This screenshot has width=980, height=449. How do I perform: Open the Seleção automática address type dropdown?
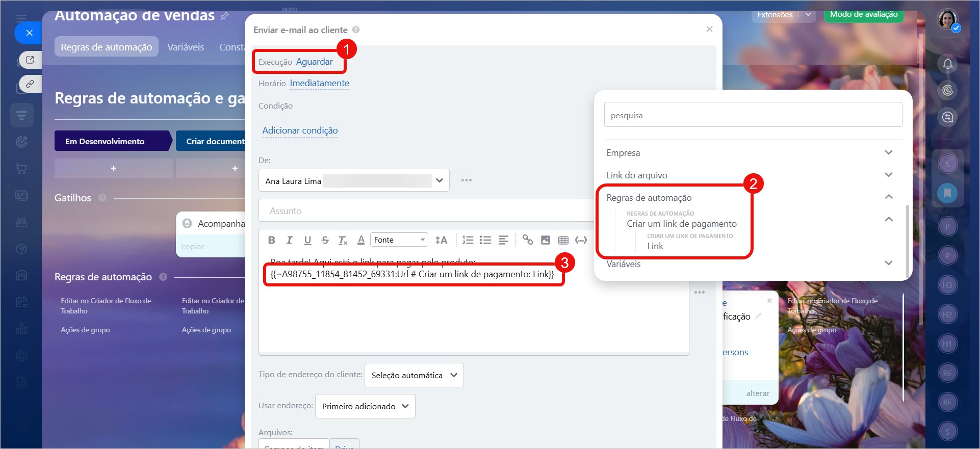point(414,375)
